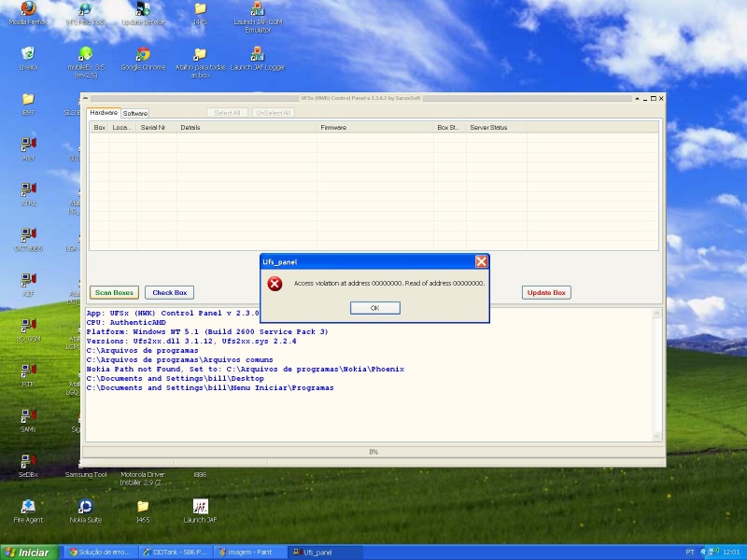The image size is (747, 560).
Task: Click the UnSelect All button
Action: coord(274,113)
